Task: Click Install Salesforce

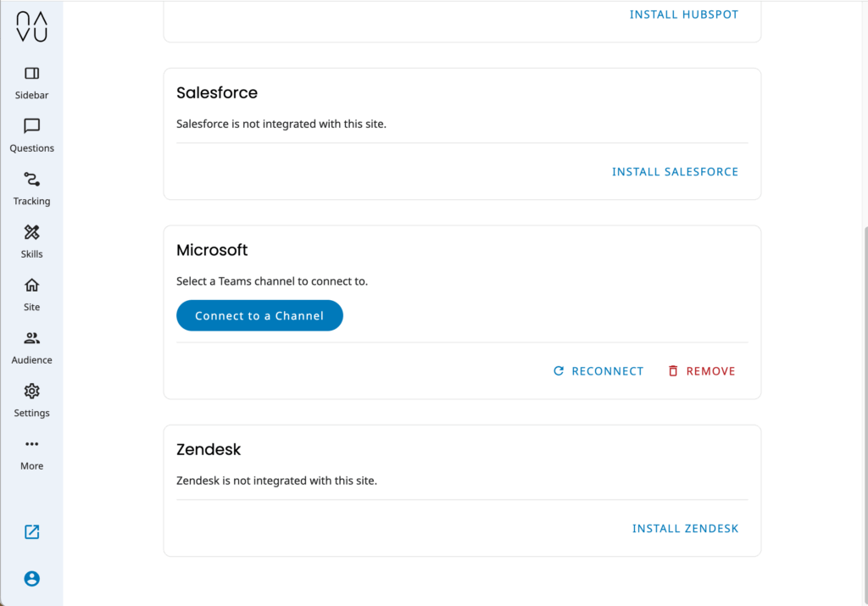Action: 675,172
